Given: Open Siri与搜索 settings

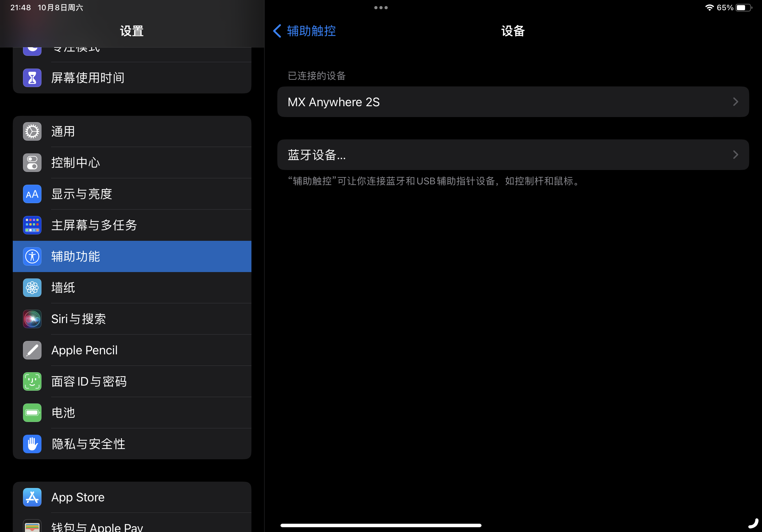Looking at the screenshot, I should click(132, 319).
